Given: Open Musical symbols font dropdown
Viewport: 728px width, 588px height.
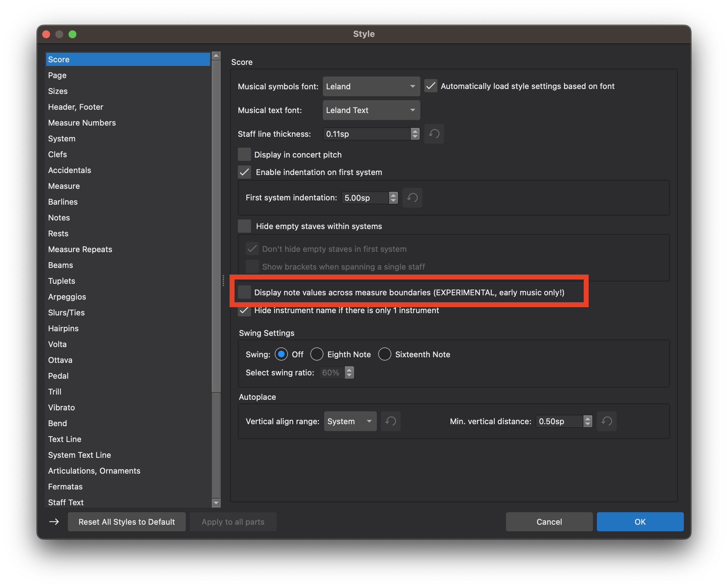Looking at the screenshot, I should (371, 86).
